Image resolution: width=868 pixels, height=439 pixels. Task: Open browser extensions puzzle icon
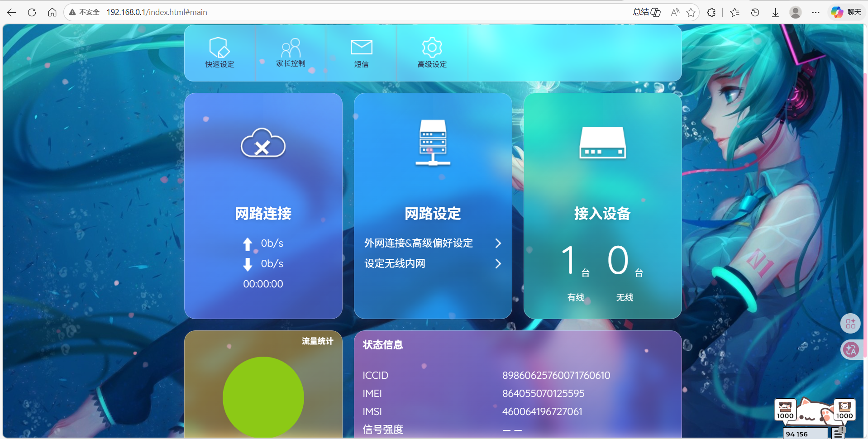click(x=711, y=12)
